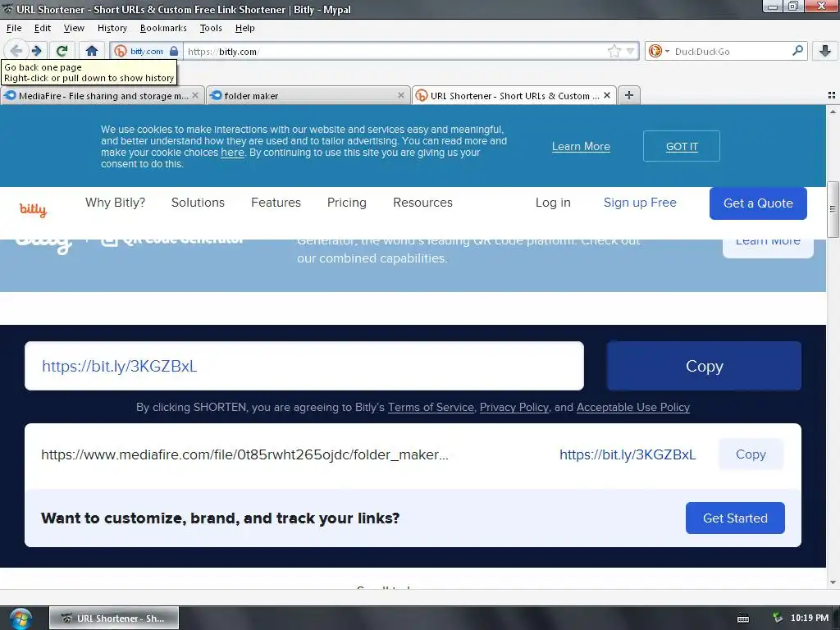Open the Solutions navigation item

pos(198,203)
